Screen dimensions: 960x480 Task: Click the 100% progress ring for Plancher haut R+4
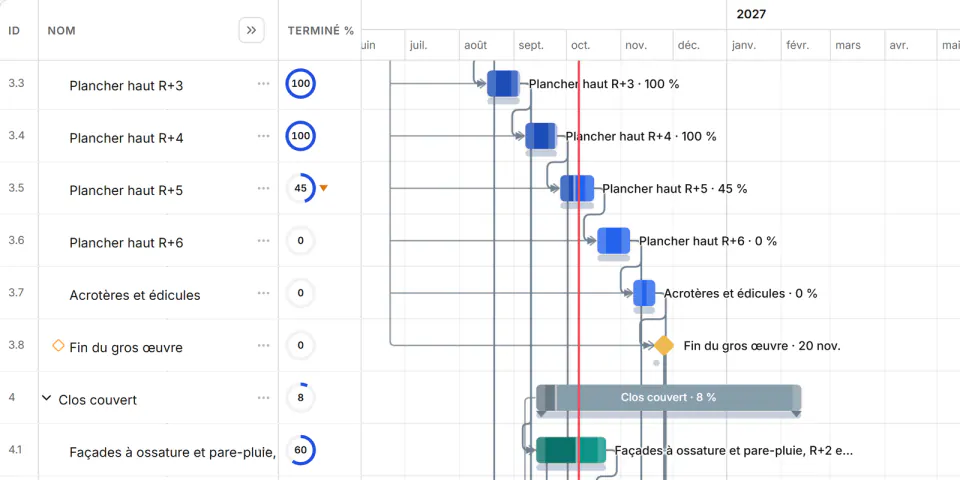click(x=300, y=136)
